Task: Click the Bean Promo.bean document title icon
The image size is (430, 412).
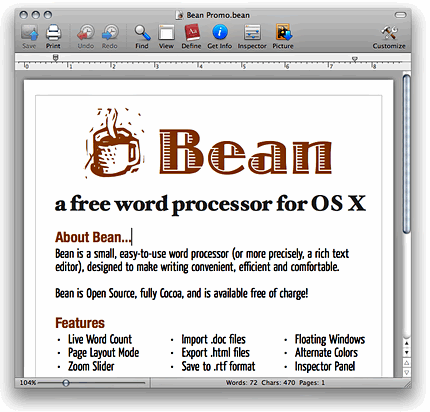Action: (x=180, y=15)
